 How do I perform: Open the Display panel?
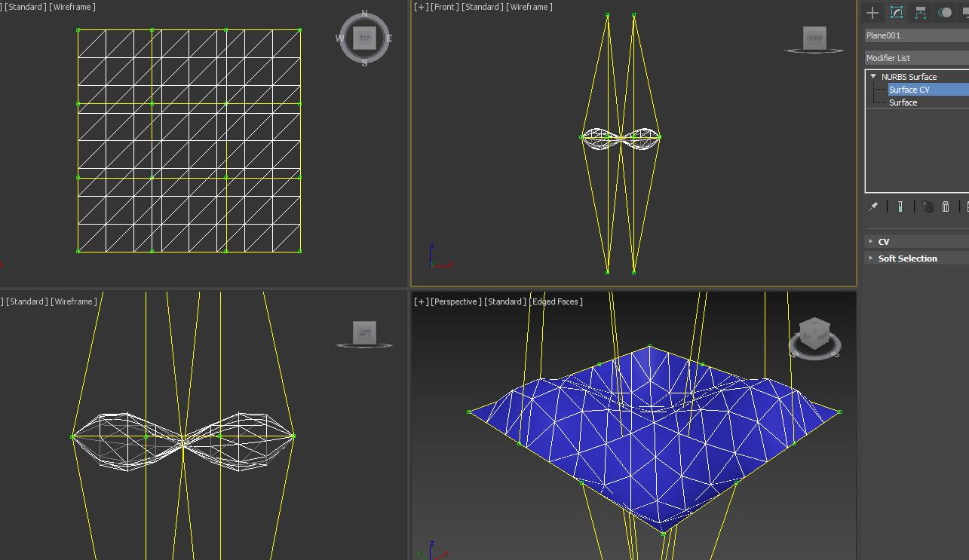(965, 12)
